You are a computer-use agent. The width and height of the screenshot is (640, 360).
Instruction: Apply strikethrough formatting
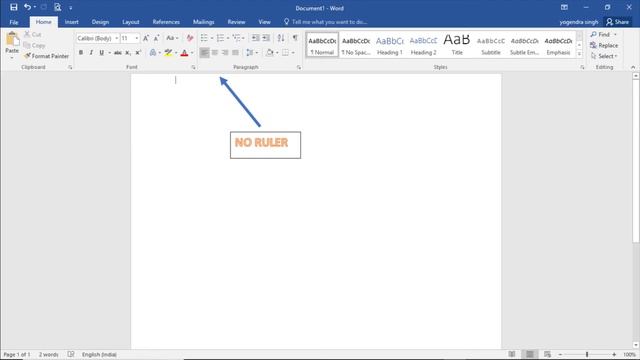118,53
